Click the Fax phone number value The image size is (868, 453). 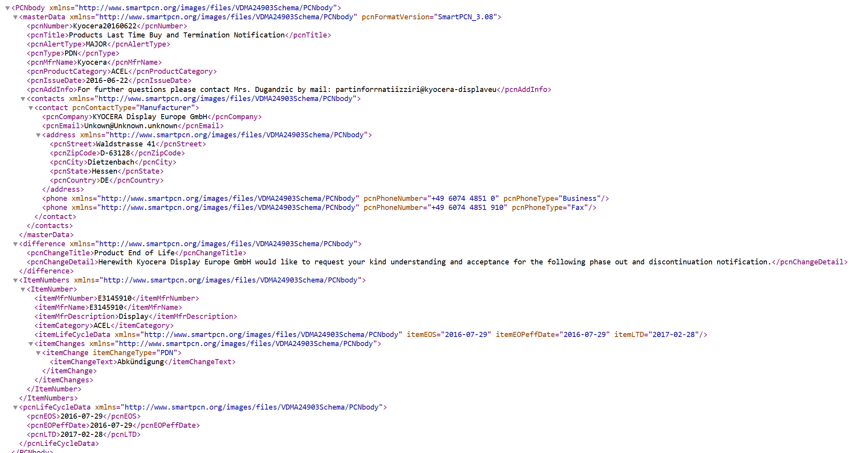tap(467, 208)
